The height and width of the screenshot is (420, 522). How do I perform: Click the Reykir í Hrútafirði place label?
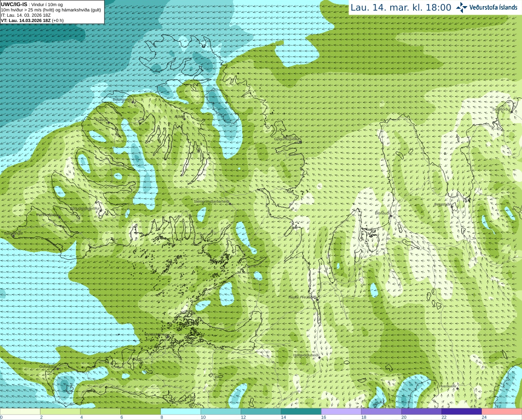pos(302,297)
